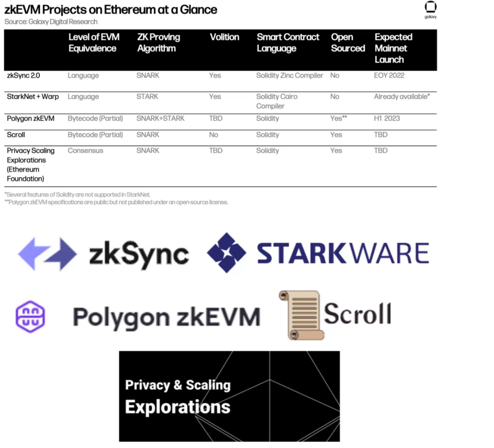Click the Polygon zkEVM row label in table
This screenshot has height=448, width=494.
[x=31, y=119]
